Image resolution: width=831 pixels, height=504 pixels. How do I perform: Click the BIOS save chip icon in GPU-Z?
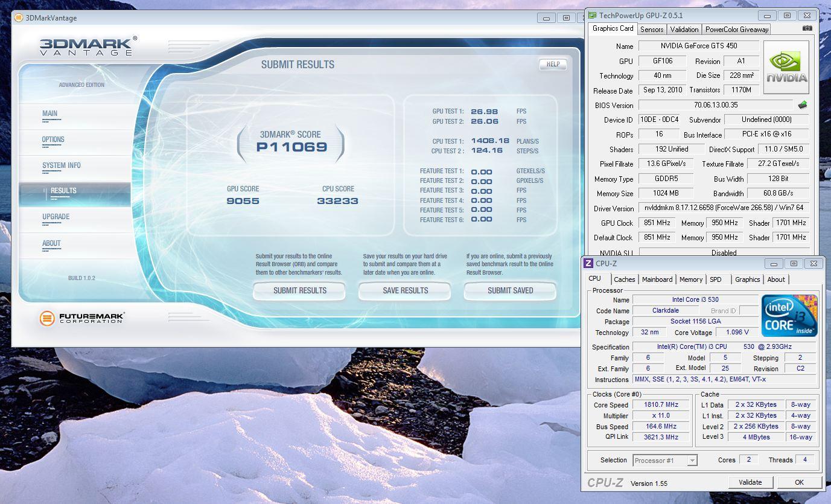[x=803, y=105]
